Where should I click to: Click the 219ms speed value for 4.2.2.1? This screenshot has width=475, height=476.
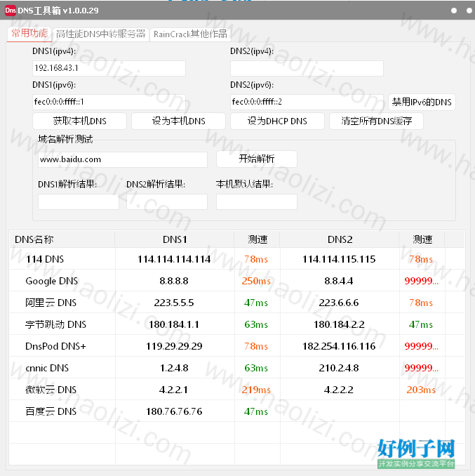click(256, 390)
